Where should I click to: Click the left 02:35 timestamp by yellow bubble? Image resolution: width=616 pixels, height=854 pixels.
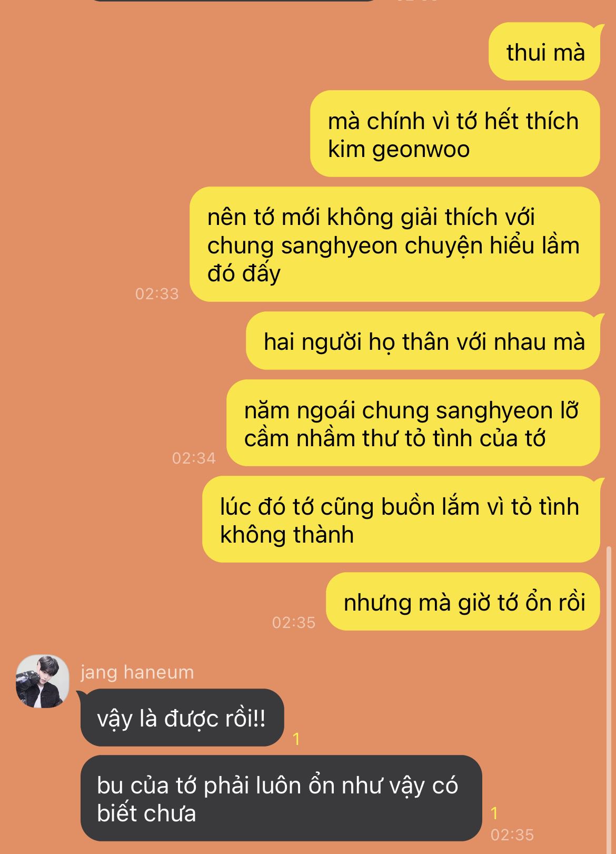(x=293, y=622)
